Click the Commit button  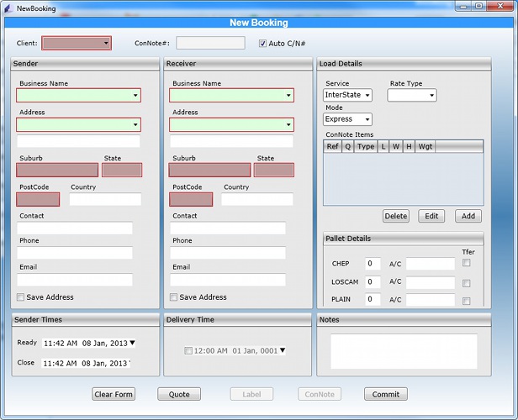pyautogui.click(x=386, y=394)
